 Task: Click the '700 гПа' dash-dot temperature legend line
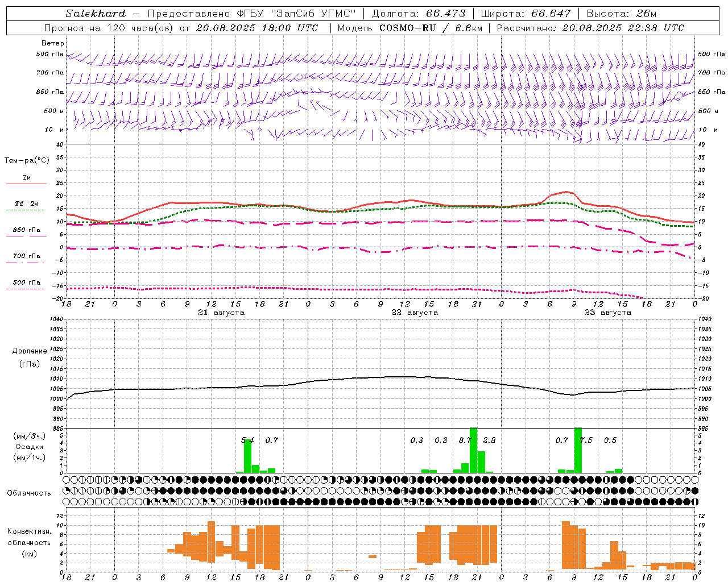(x=25, y=263)
